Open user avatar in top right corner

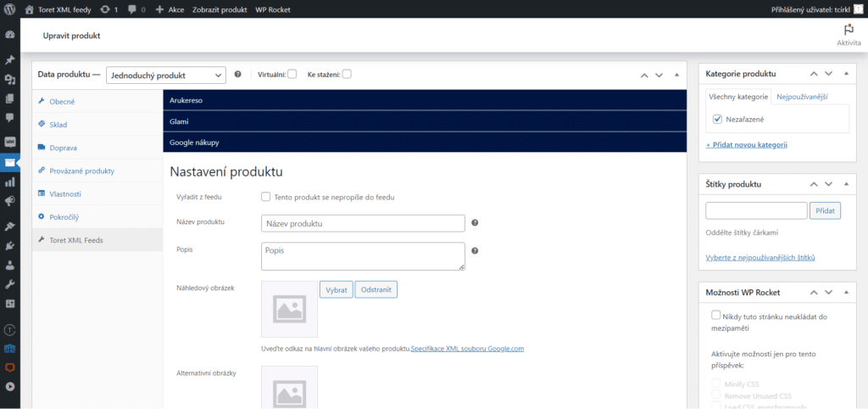click(x=859, y=9)
